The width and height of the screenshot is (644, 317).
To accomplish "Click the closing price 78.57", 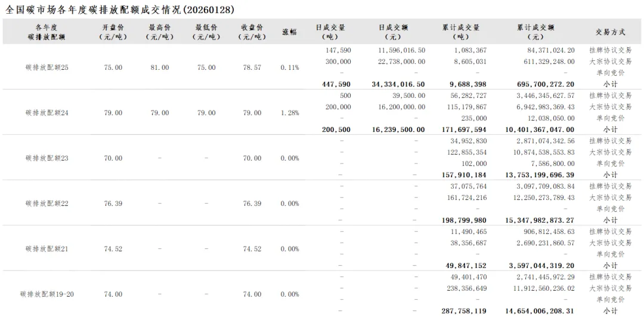I will click(252, 67).
